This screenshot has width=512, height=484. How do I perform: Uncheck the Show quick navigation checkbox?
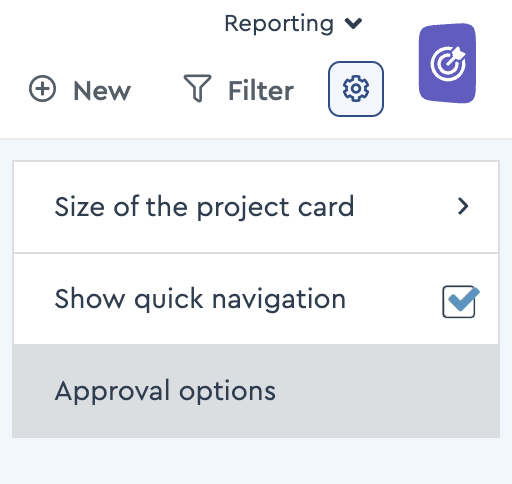point(459,302)
